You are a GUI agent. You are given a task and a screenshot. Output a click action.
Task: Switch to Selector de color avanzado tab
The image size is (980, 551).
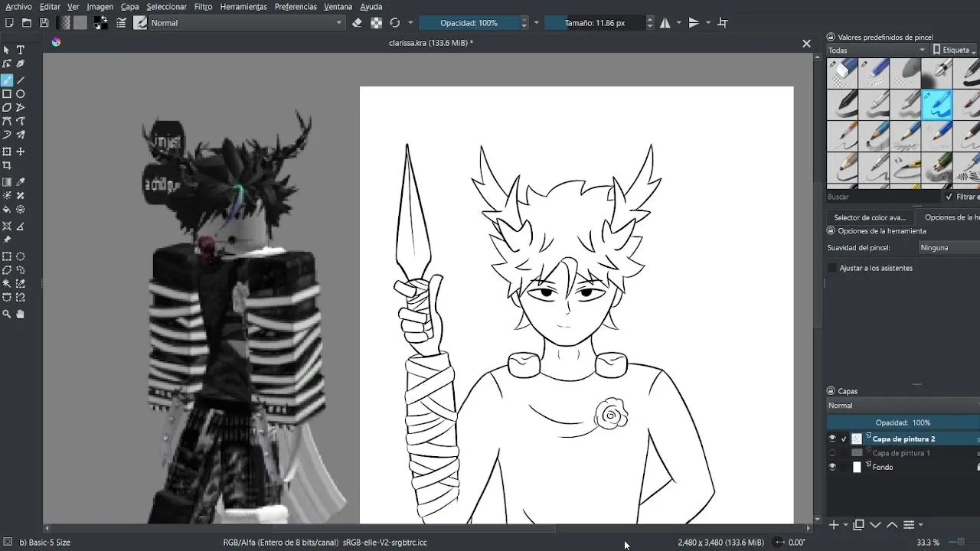(x=870, y=217)
